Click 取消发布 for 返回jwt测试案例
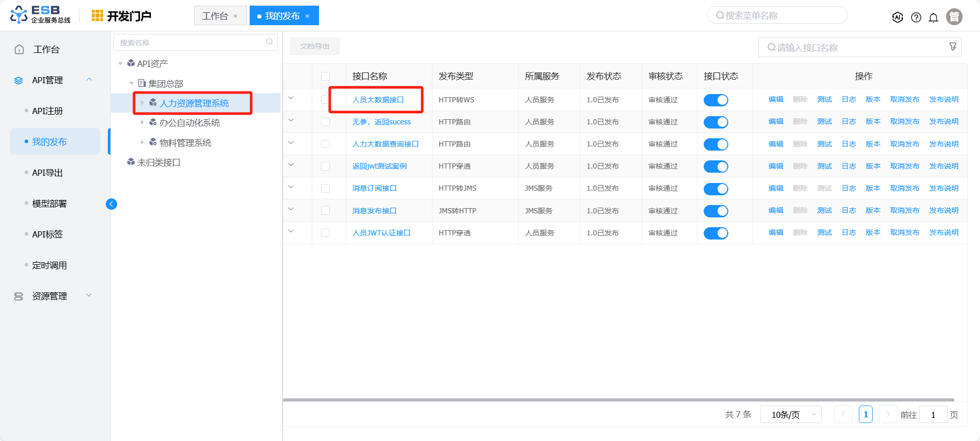The image size is (980, 441). (x=904, y=166)
